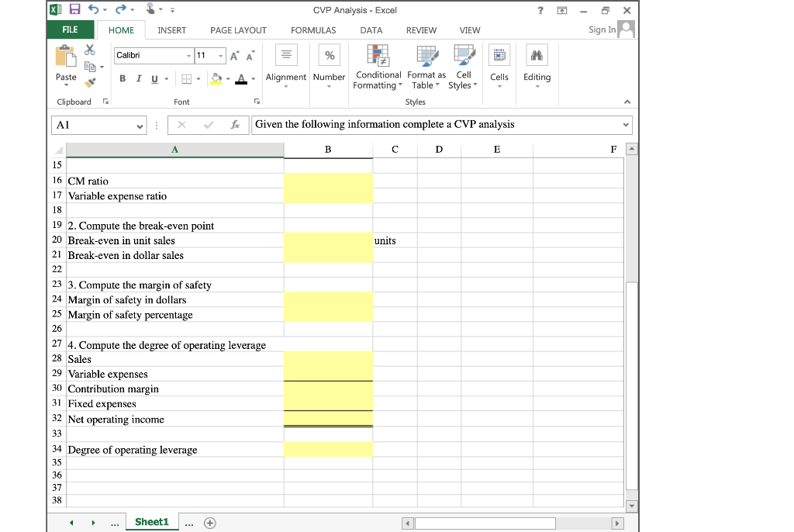Click the Cut scissors icon
794x532 pixels.
tap(89, 50)
